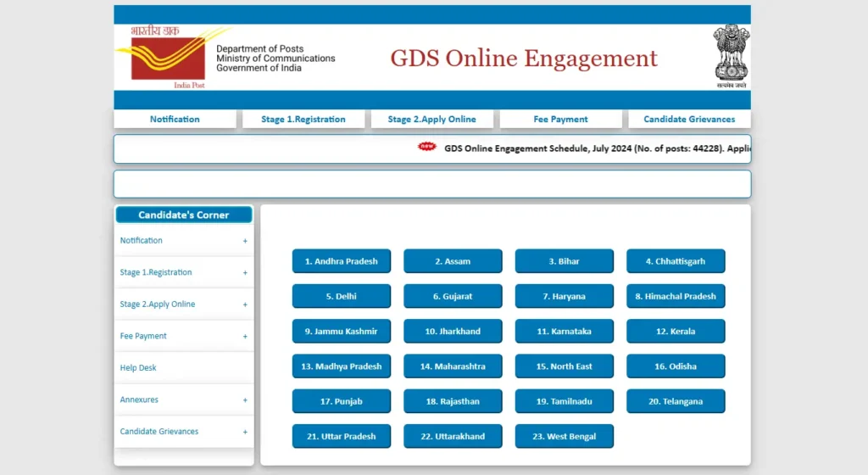Go to Fee Payment top tab
868x475 pixels.
pyautogui.click(x=560, y=120)
